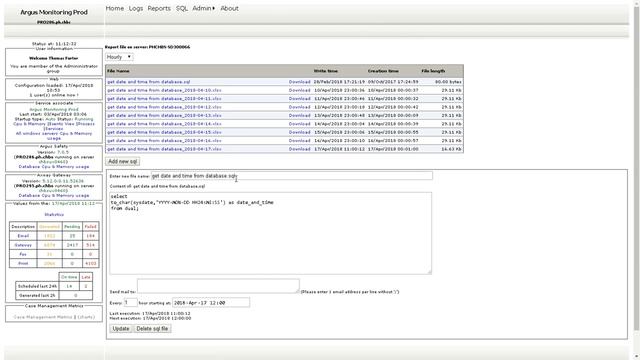Download the 2018-04-11 xlsx report
Screen dimensions: 640x360
click(x=300, y=99)
